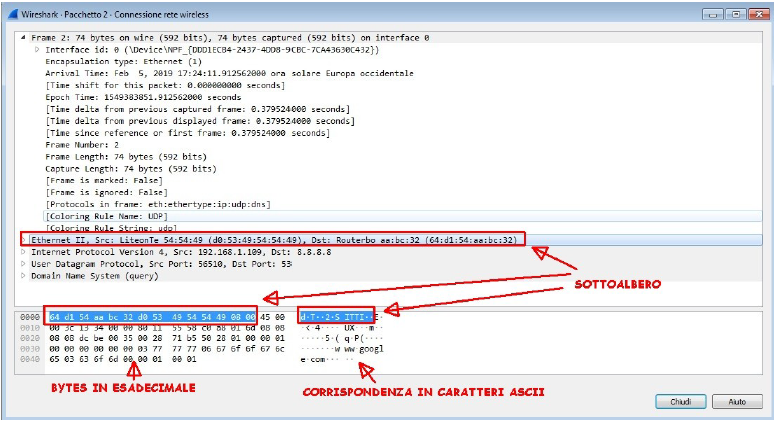Expand Internet Protocol Version 4 details

pyautogui.click(x=25, y=252)
